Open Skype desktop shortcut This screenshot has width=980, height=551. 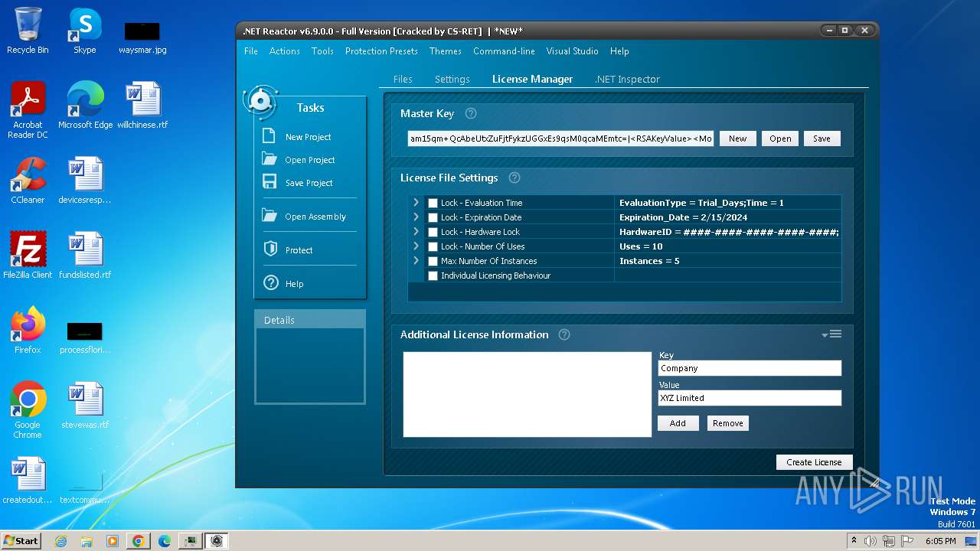tap(85, 31)
